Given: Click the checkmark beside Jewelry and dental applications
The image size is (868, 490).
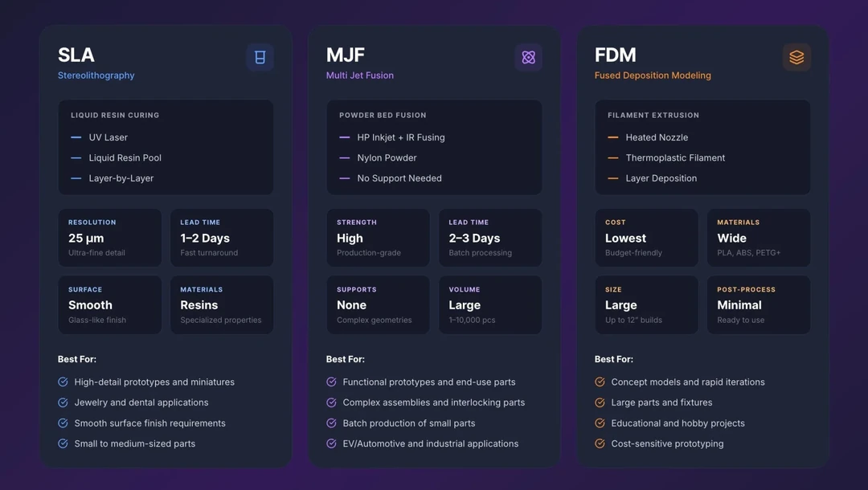Looking at the screenshot, I should (63, 402).
